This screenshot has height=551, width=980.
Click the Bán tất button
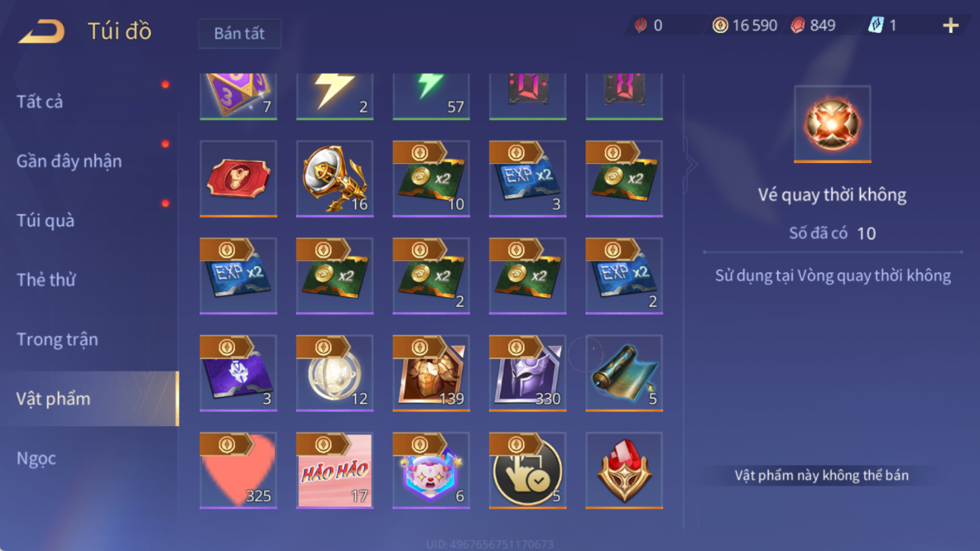(x=239, y=34)
